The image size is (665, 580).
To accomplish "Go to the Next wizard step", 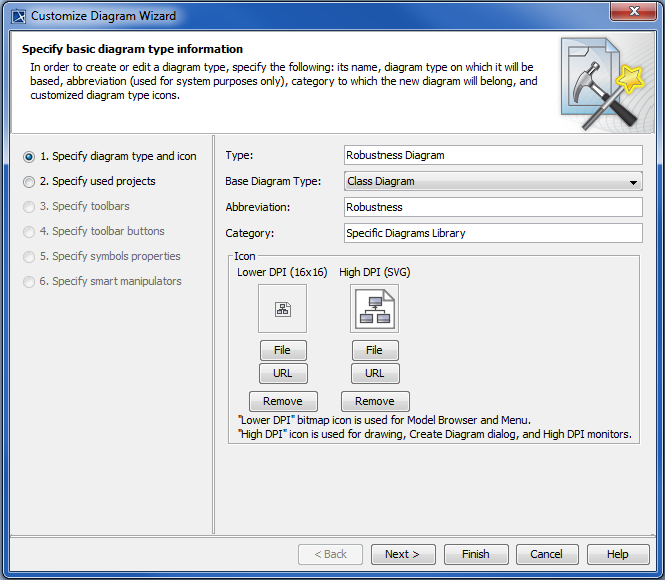I will pos(403,555).
